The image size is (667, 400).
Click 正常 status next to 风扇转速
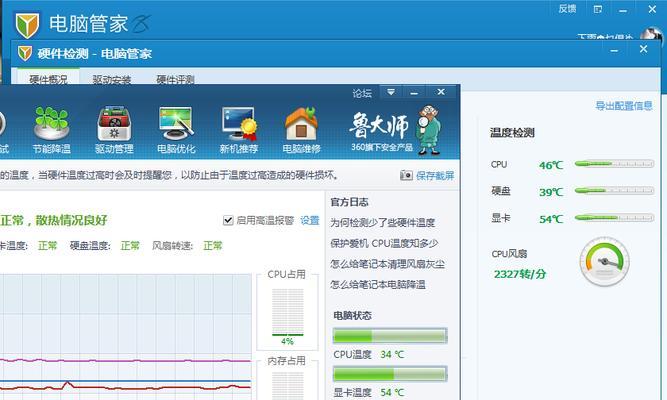213,246
